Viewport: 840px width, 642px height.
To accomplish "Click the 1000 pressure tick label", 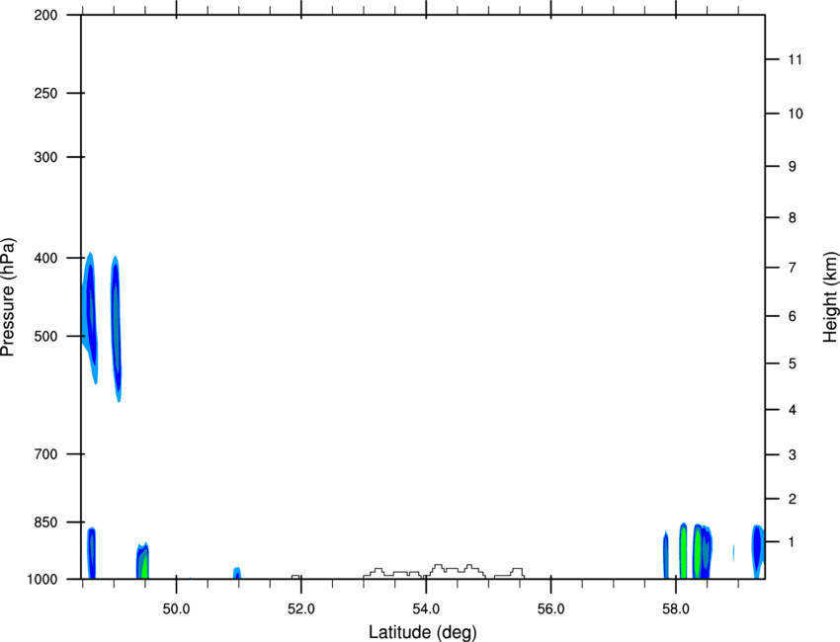I will pos(42,580).
